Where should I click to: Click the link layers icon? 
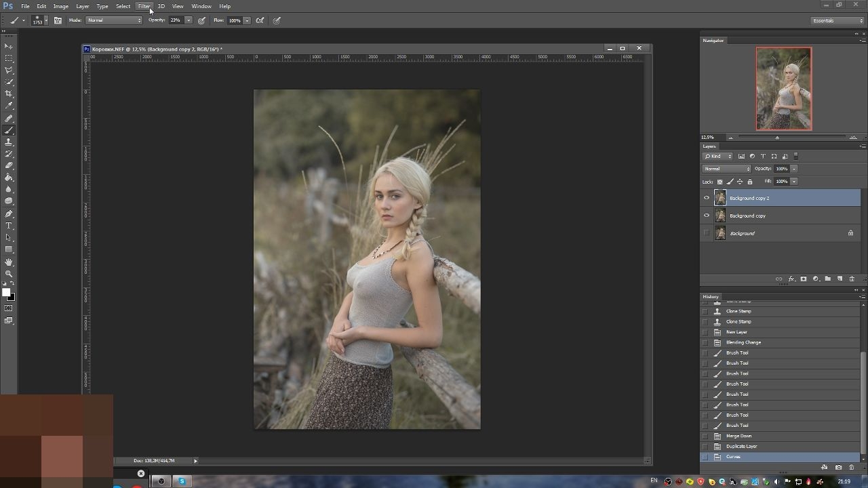tap(778, 279)
